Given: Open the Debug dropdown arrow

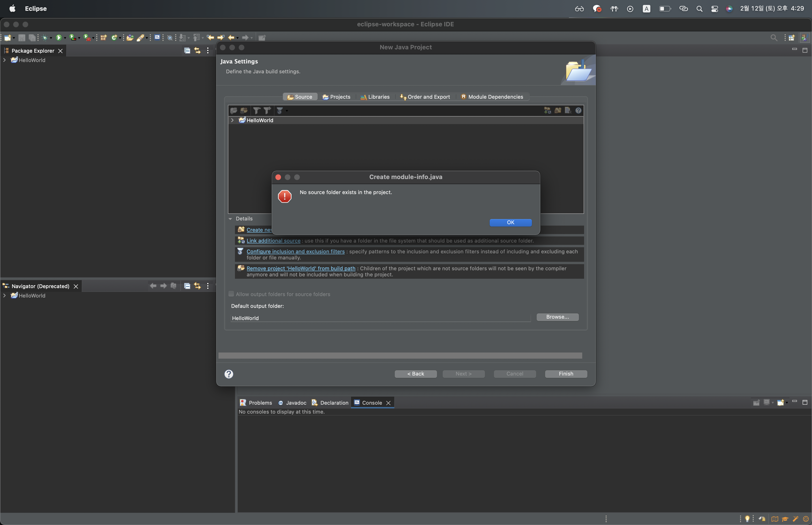Looking at the screenshot, I should point(51,38).
